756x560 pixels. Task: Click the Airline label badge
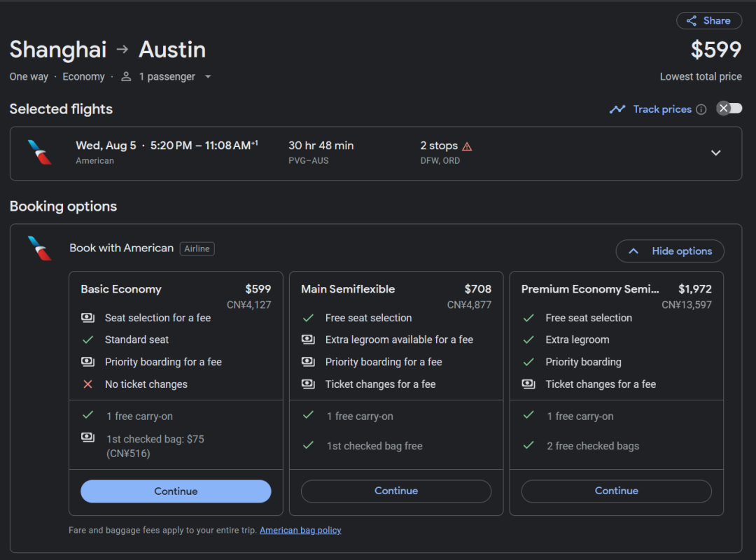pos(197,248)
